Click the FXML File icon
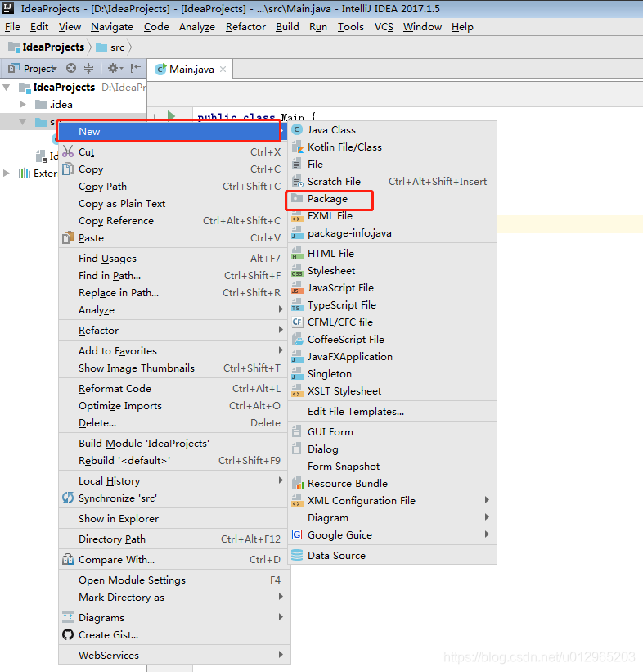This screenshot has width=643, height=672. tap(297, 216)
